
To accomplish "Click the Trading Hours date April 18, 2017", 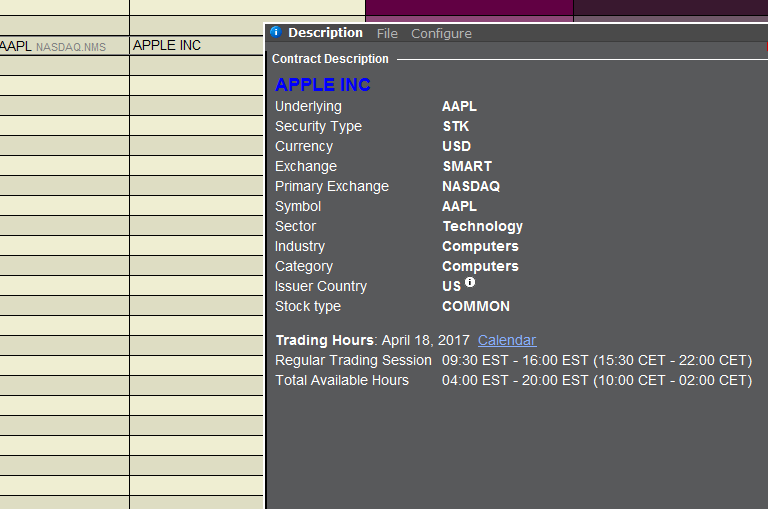I will [425, 340].
